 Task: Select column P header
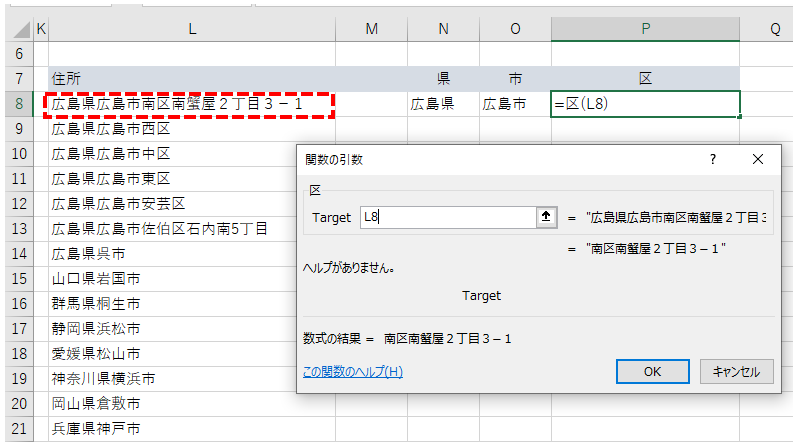click(x=645, y=30)
